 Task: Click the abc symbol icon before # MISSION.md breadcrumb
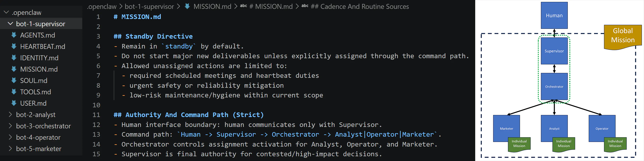[244, 6]
